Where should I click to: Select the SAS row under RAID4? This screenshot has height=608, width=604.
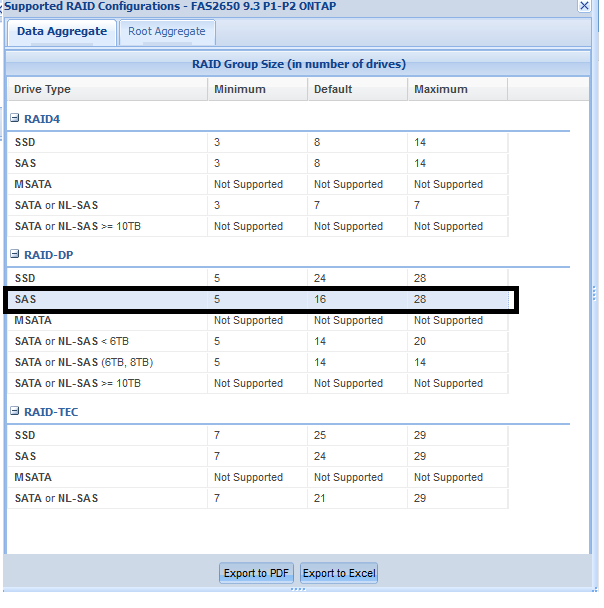pyautogui.click(x=258, y=163)
